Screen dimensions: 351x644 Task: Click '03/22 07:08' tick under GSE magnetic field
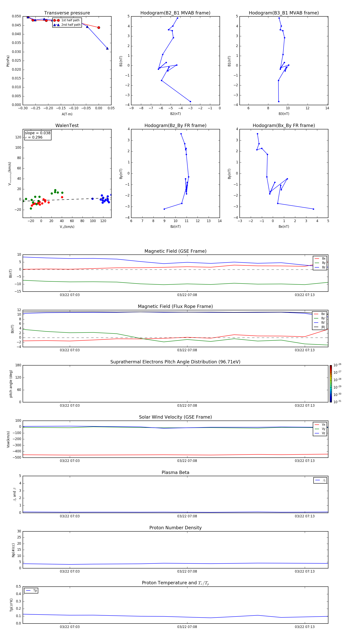[x=187, y=295]
